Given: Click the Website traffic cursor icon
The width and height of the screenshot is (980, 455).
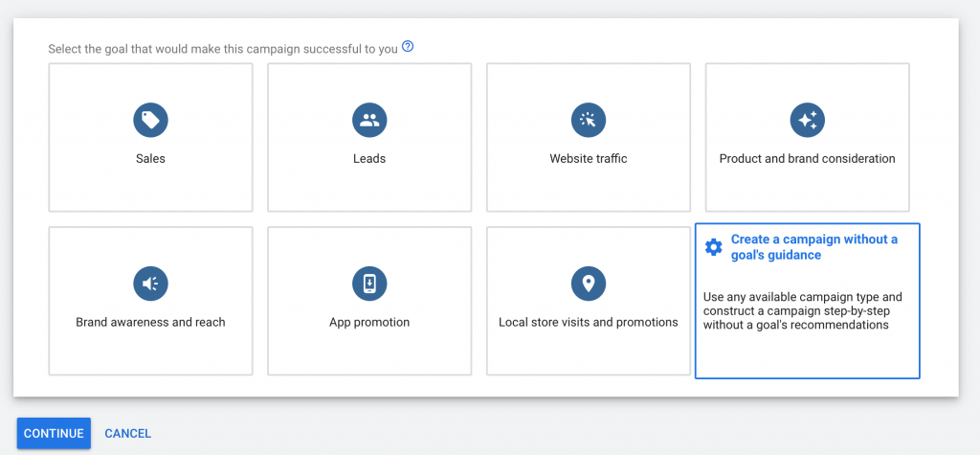Looking at the screenshot, I should pos(589,120).
